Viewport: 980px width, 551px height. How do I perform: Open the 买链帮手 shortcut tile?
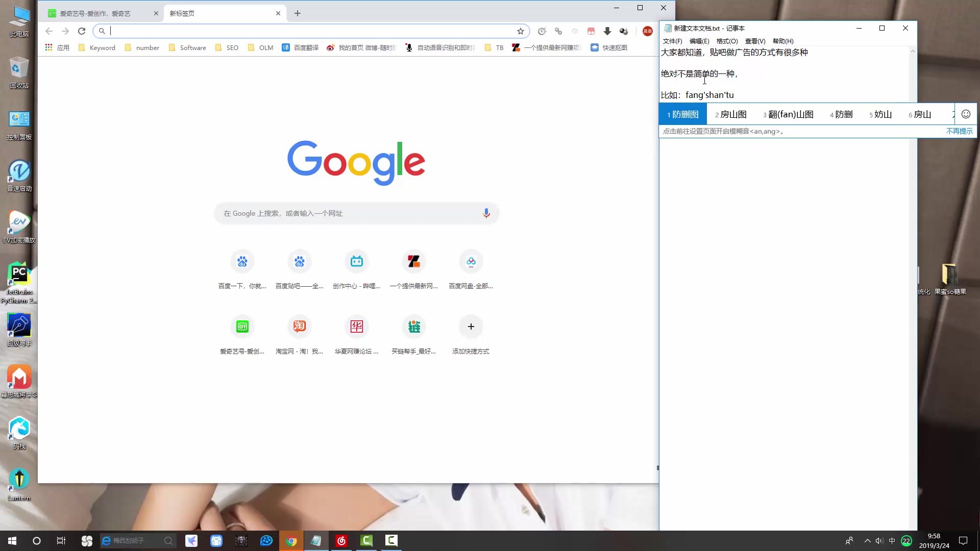pos(414,336)
